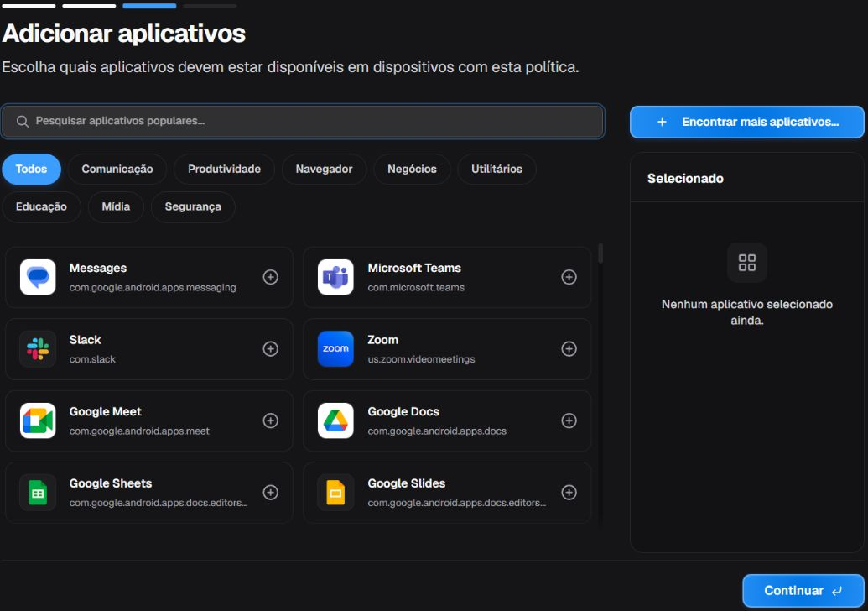Click the first white progress step
Viewport: 868px width, 611px height.
coord(29,6)
